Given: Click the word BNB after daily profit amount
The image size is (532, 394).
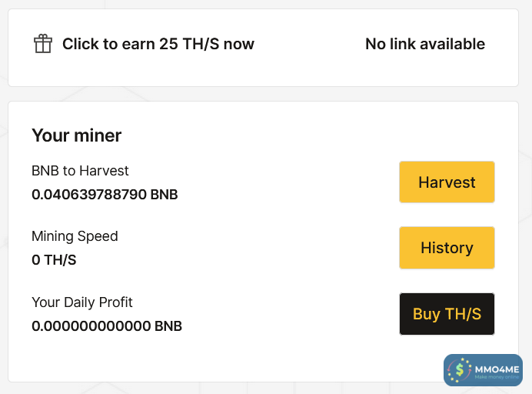Looking at the screenshot, I should [x=168, y=326].
